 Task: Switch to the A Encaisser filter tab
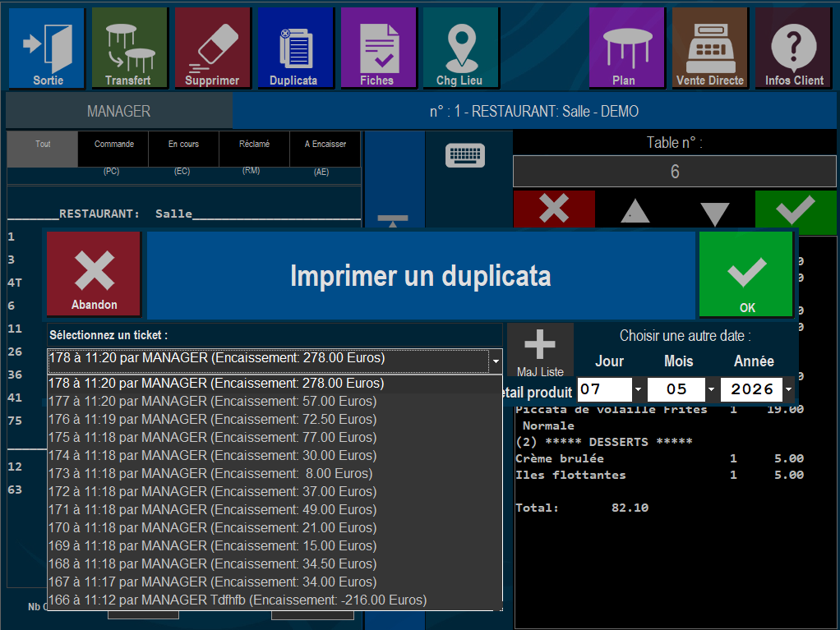pyautogui.click(x=325, y=149)
